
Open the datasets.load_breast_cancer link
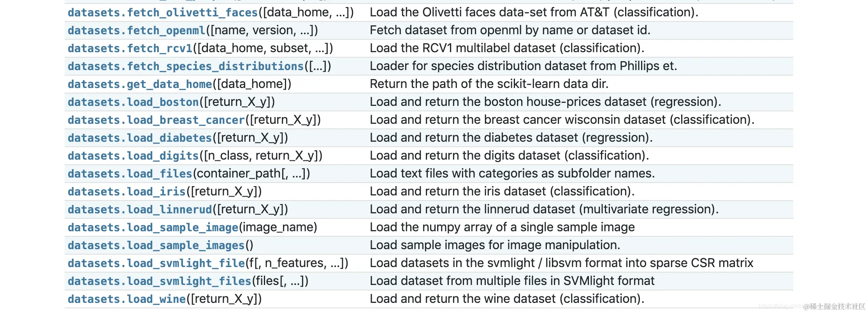click(x=156, y=120)
